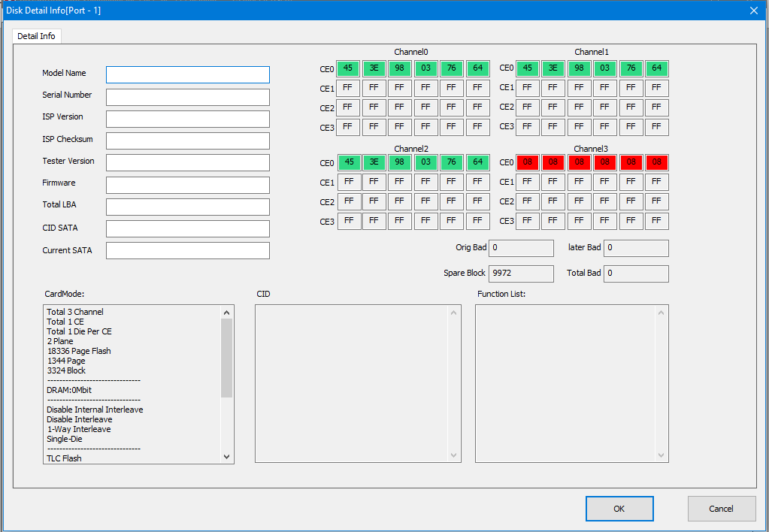Dismiss dialog with Cancel button
Screen dimensions: 769x532
(x=722, y=509)
